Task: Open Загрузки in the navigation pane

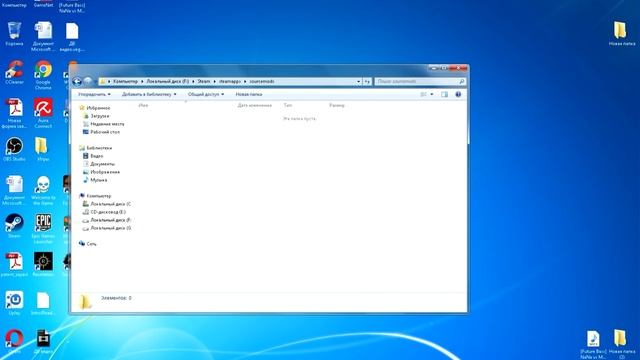Action: (100, 116)
